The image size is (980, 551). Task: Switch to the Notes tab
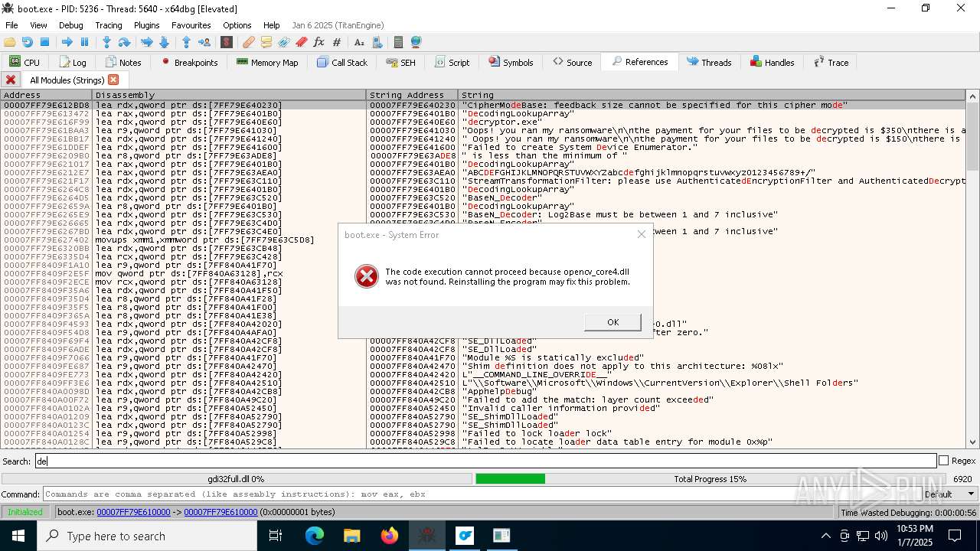(x=123, y=63)
